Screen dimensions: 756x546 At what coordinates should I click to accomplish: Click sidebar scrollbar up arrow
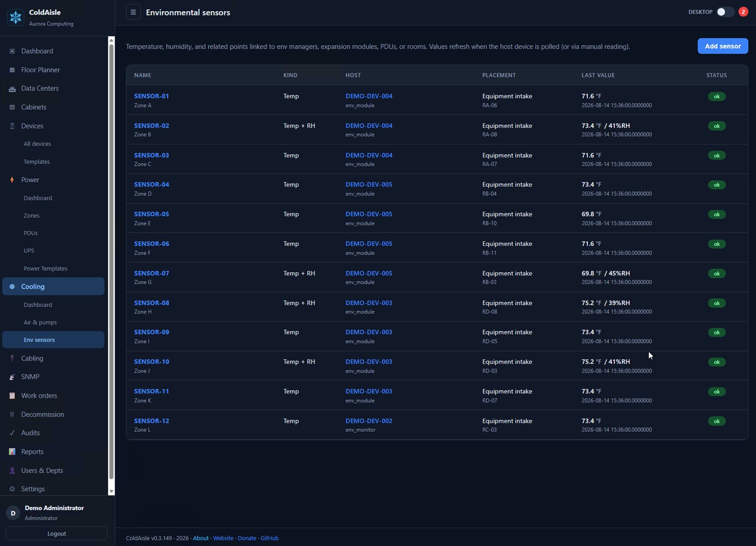coord(112,40)
